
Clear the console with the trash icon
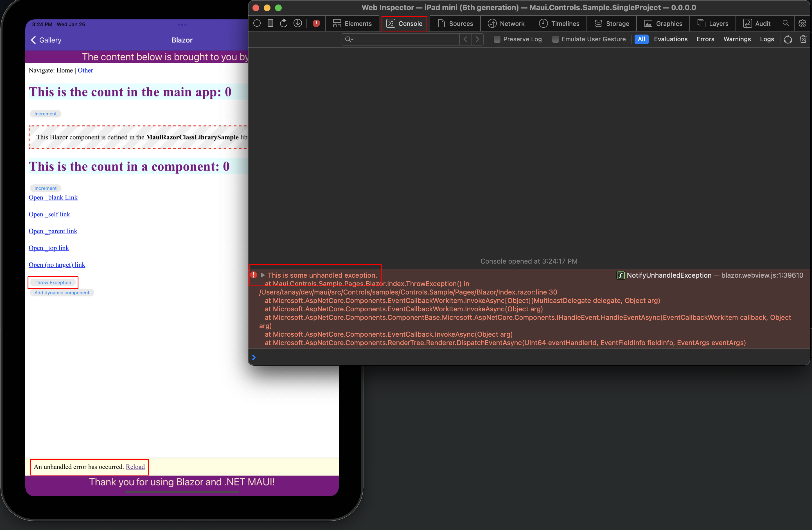click(804, 39)
